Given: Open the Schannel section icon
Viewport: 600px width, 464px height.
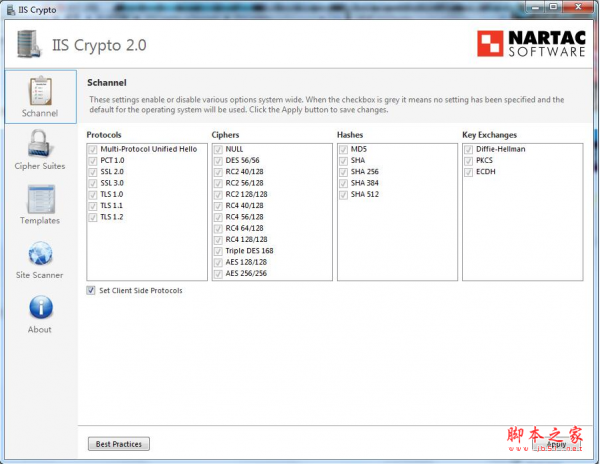Looking at the screenshot, I should (40, 90).
